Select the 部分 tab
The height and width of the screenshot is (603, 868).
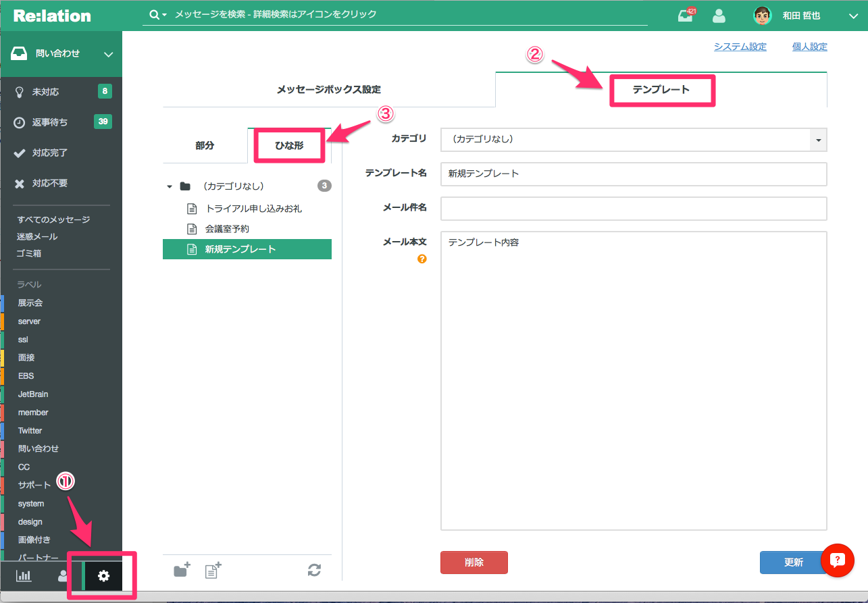[205, 146]
